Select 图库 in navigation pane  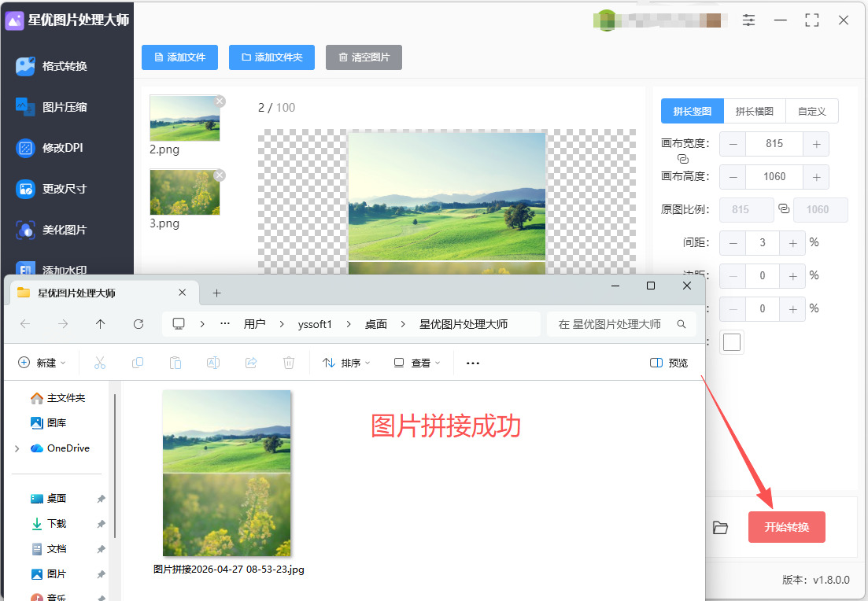pyautogui.click(x=49, y=422)
